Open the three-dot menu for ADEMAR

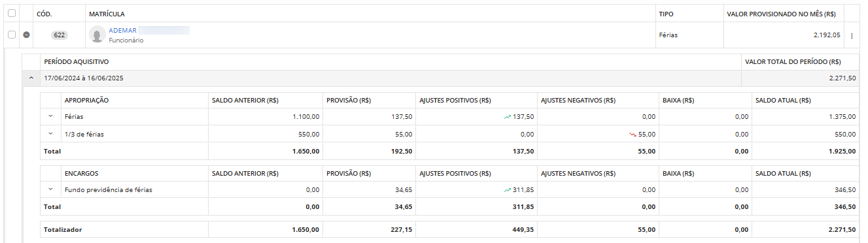(852, 35)
